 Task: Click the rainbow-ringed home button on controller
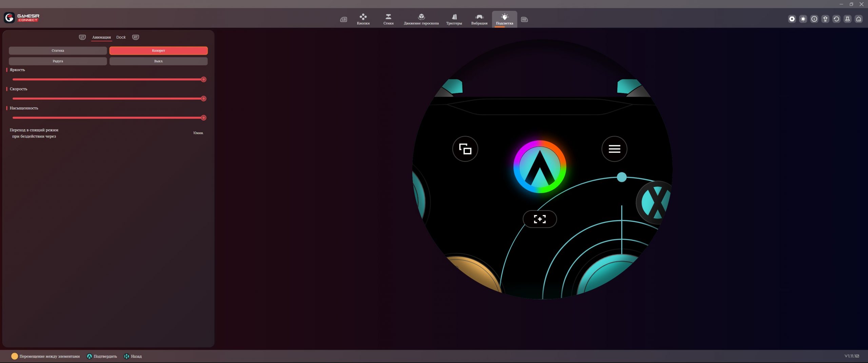[x=540, y=167]
